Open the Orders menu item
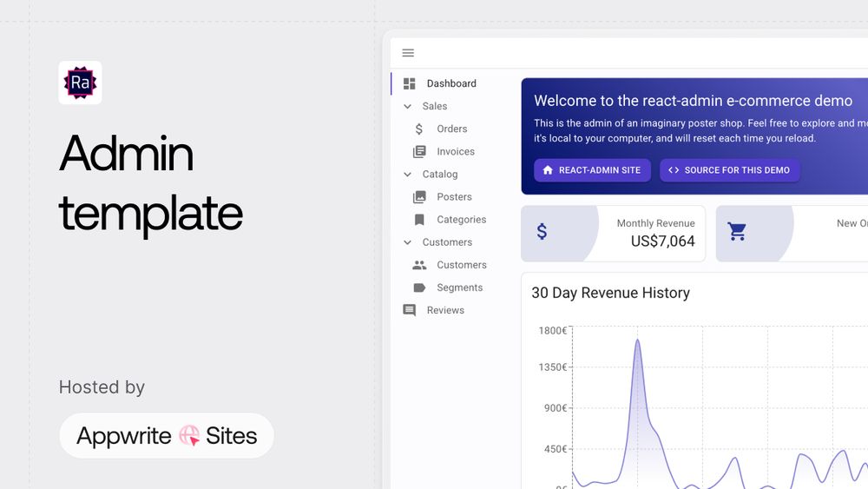868x489 pixels. coord(451,129)
